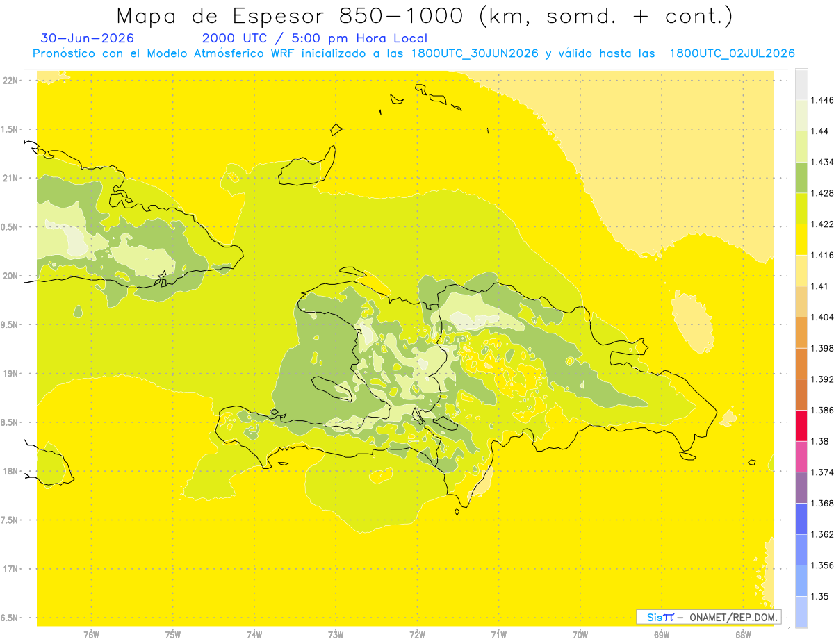Select legend value '1.38'
Viewport: 834px width, 644px height.
820,441
